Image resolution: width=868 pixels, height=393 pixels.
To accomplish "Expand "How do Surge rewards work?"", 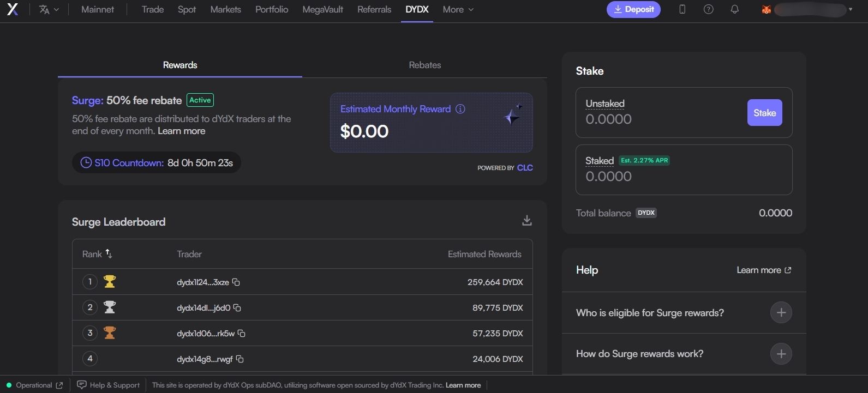I will (x=781, y=354).
